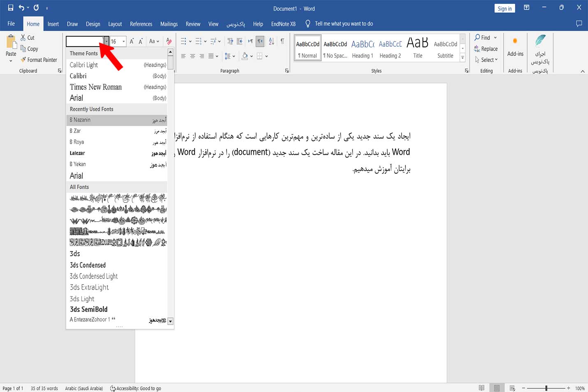Select the Lalezar font
Screen dimensions: 588x392
point(117,153)
